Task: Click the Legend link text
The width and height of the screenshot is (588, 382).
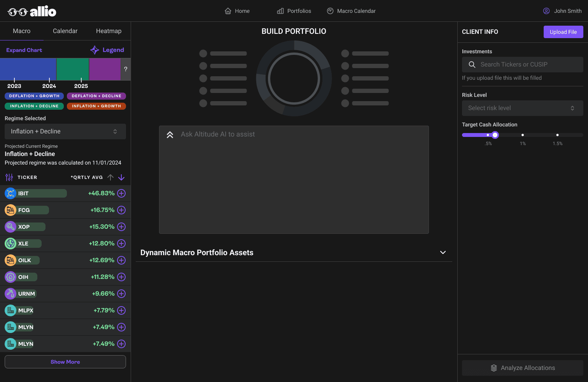Action: click(x=113, y=50)
